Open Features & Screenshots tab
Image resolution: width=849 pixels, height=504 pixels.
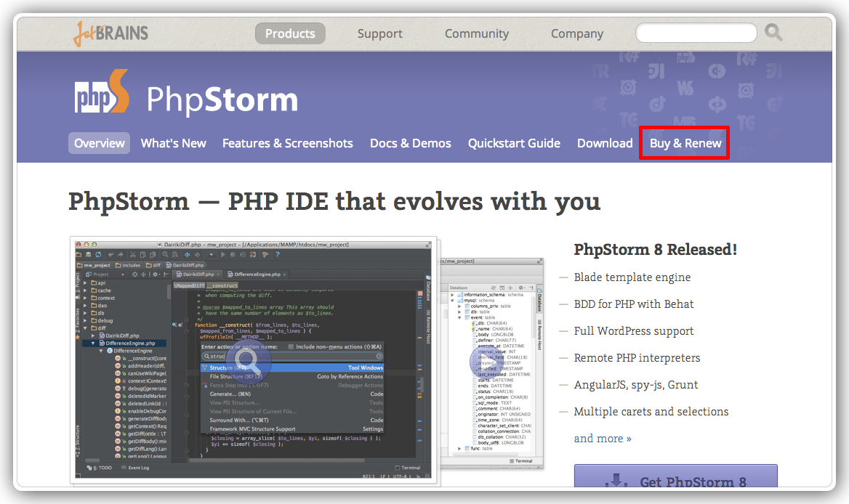[x=288, y=143]
